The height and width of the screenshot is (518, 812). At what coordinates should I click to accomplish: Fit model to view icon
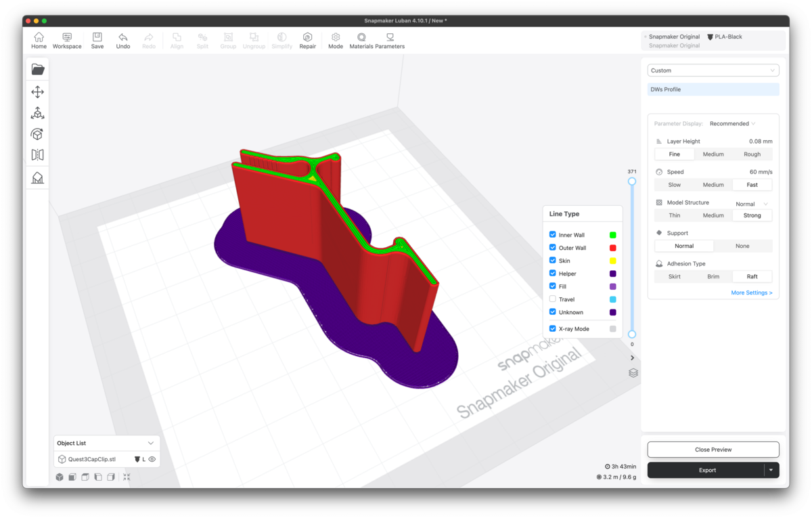pos(127,477)
